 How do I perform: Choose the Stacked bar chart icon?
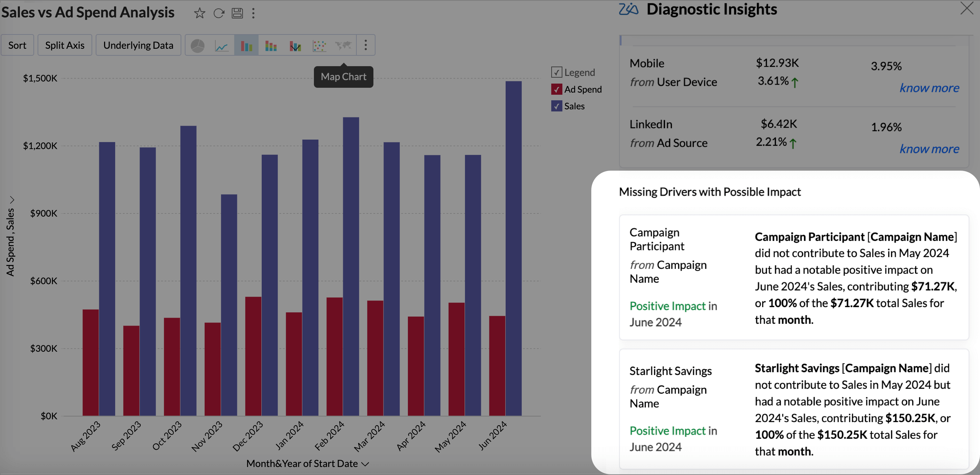click(271, 46)
